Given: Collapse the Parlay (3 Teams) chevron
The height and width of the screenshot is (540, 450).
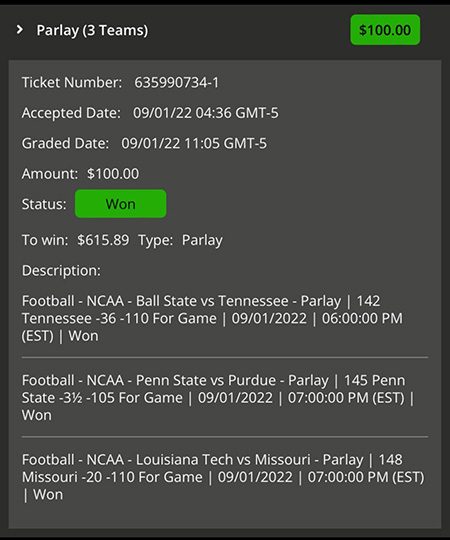Looking at the screenshot, I should click(20, 30).
